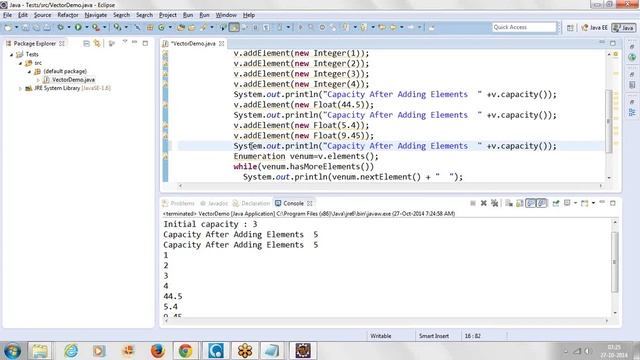Open the Debug button dropdown arrow
Viewport: 640px width, 360px height.
tap(69, 27)
